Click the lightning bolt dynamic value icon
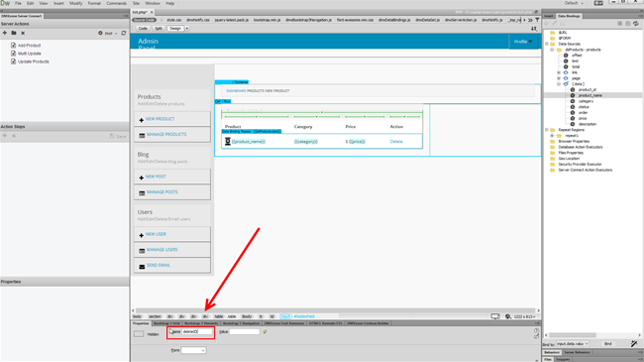This screenshot has height=362, width=644. 265,331
